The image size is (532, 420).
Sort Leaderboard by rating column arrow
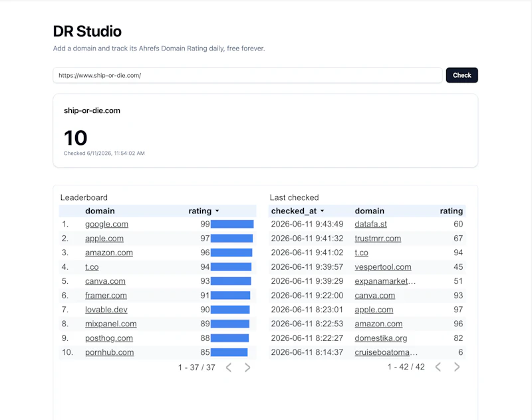(217, 211)
